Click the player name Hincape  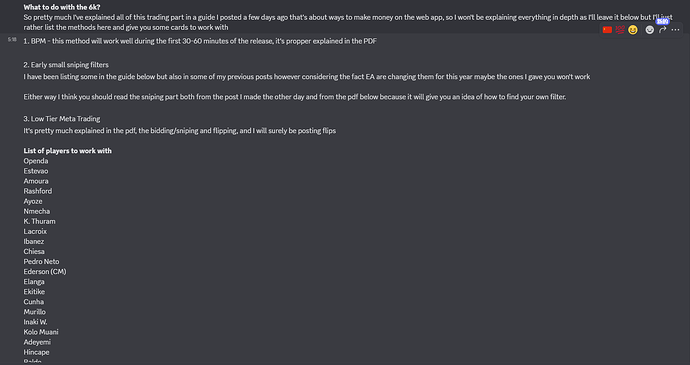[x=37, y=352]
